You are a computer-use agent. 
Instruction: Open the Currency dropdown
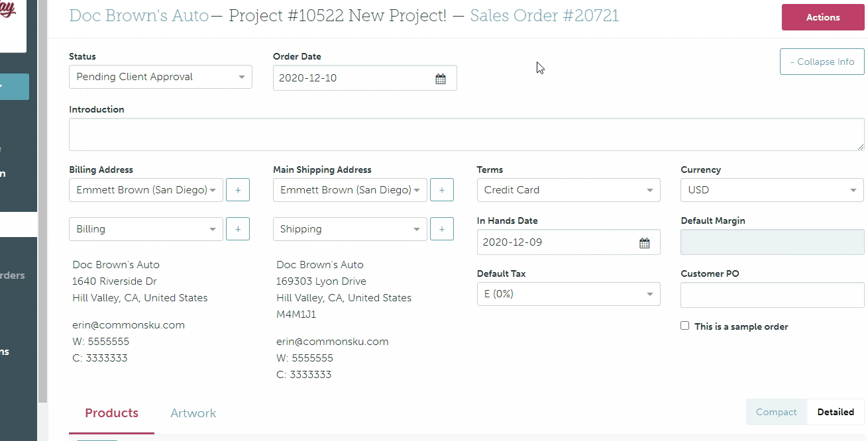tap(772, 190)
